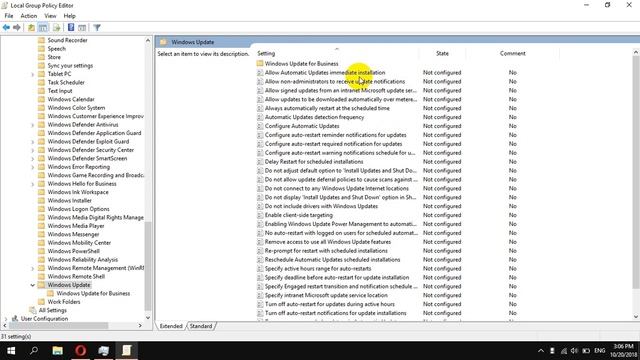Click the network tray icon
The image size is (640, 360).
point(564,351)
